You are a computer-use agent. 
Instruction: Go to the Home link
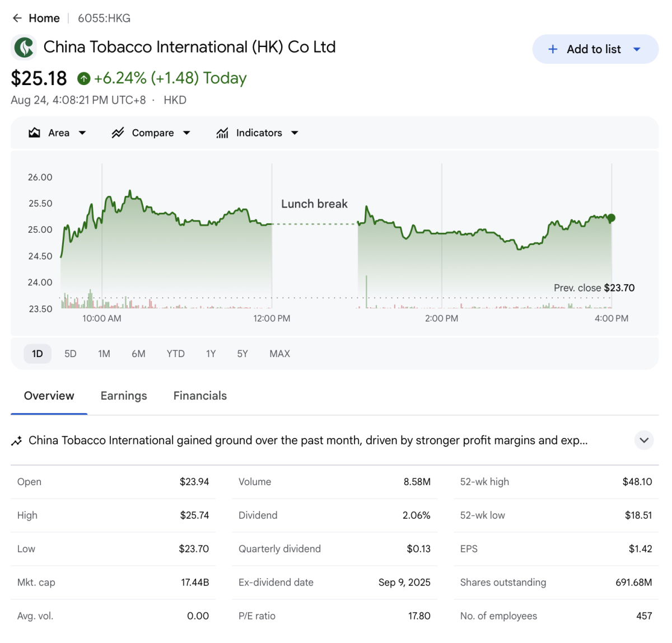click(x=44, y=18)
